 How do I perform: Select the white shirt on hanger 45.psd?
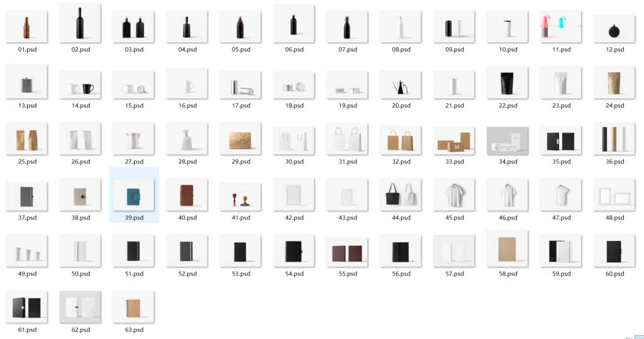454,196
